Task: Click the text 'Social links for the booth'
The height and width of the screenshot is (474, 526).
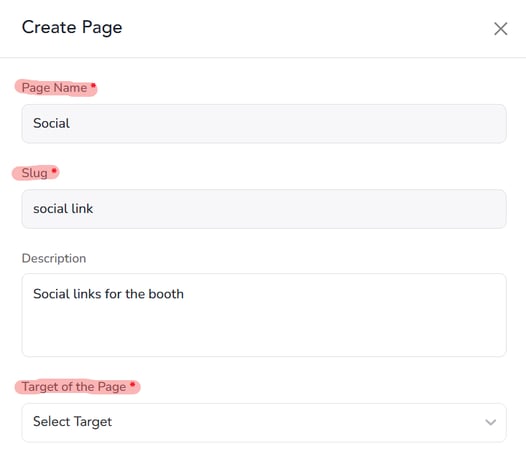Action: click(x=108, y=294)
